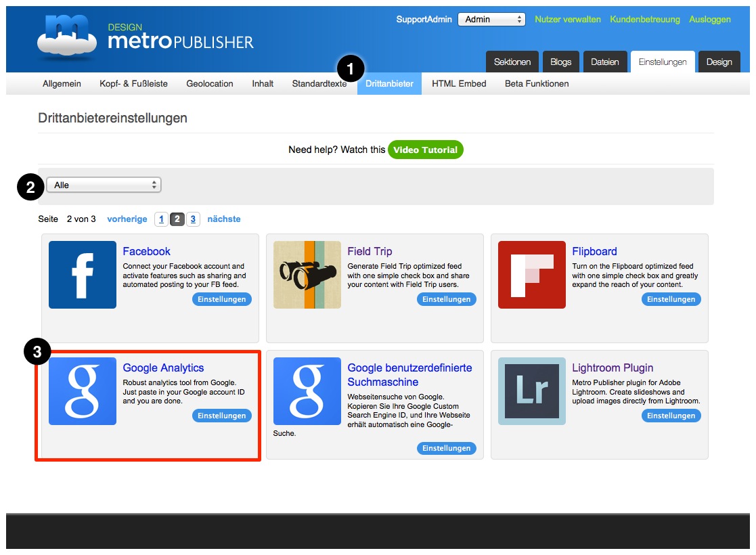Open the Geolocation settings
The width and height of the screenshot is (756, 555).
(x=210, y=83)
